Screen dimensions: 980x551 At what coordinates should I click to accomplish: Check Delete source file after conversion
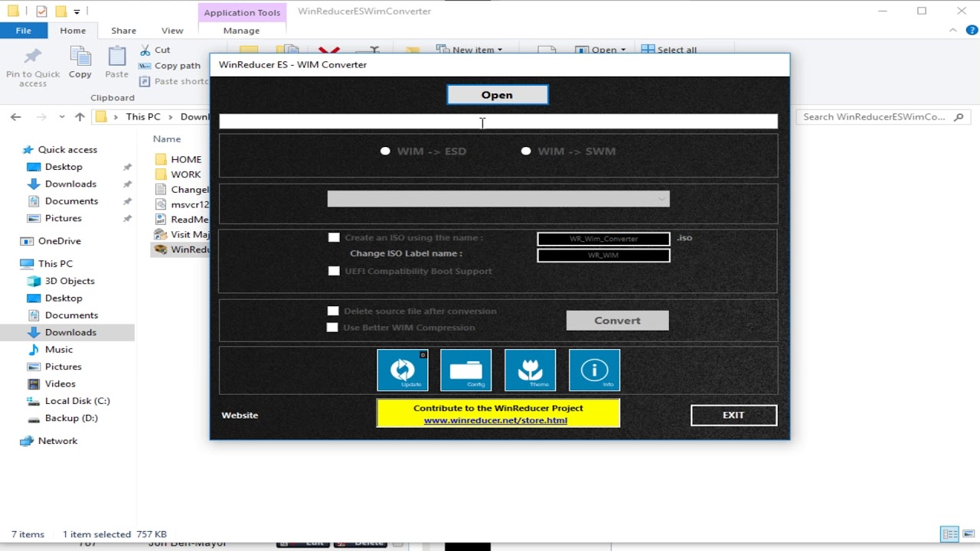333,311
